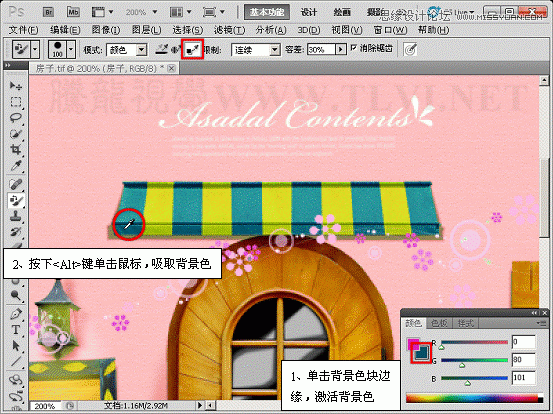
Task: Collapse Color panel with double-arrow icon
Action: coord(535,313)
